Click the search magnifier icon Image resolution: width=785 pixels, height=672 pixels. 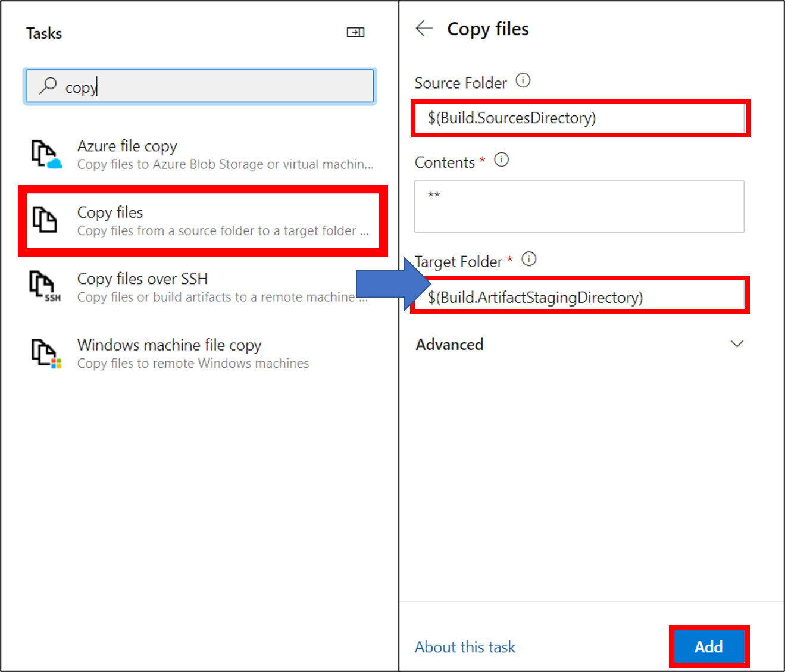(48, 86)
